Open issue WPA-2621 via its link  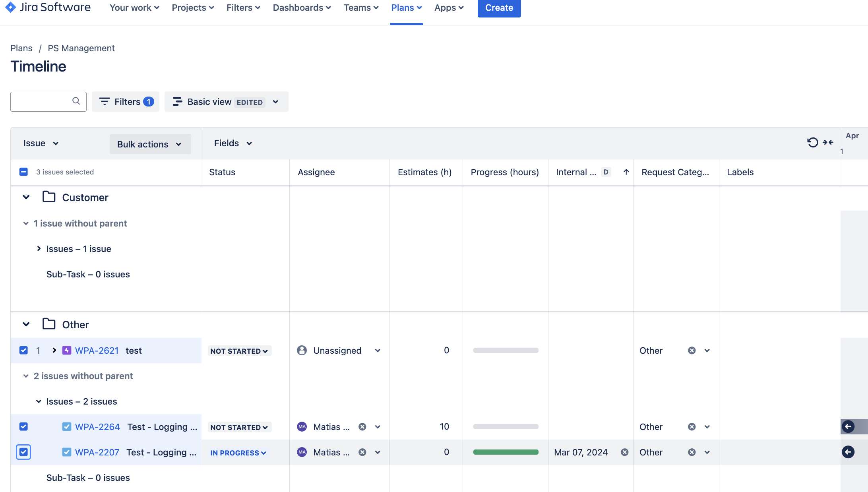(97, 351)
